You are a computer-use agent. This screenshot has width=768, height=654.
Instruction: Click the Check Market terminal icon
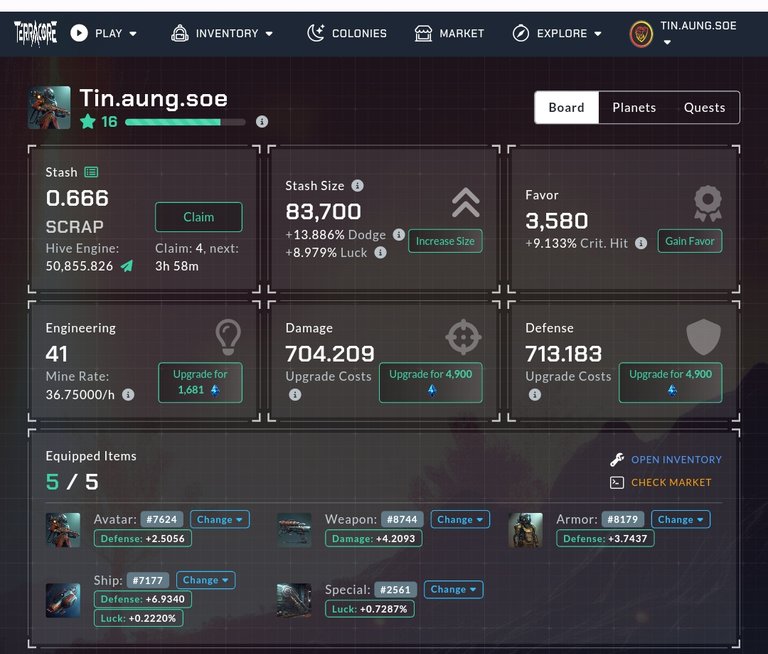point(617,483)
